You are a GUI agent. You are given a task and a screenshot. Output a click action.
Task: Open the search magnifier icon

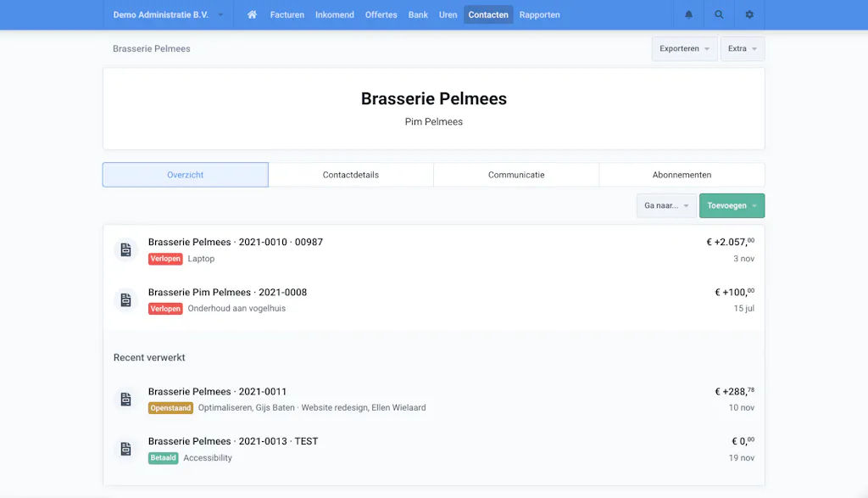tap(719, 15)
